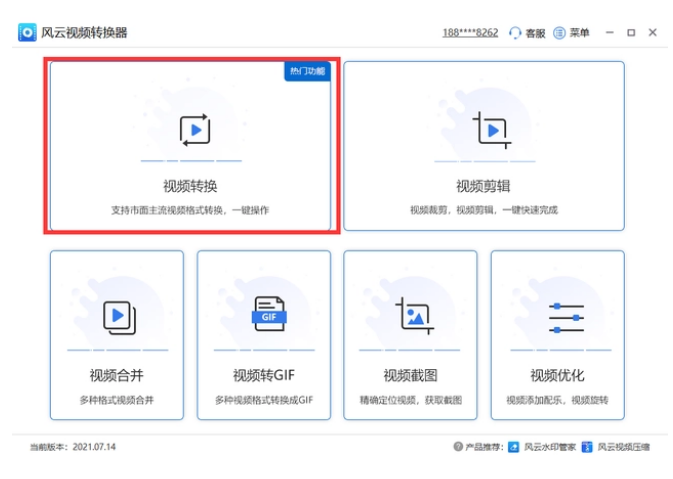Image resolution: width=673 pixels, height=479 pixels.
Task: Click description 视频添加配乐，视频旋转
Action: 557,400
